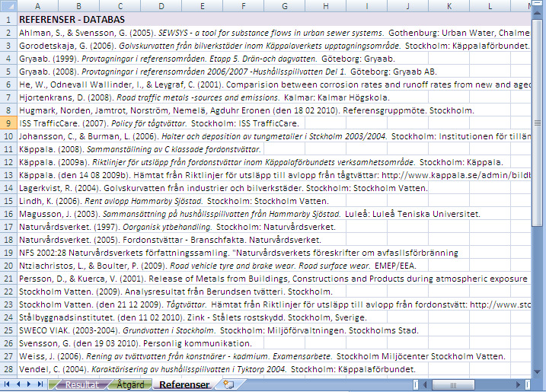Click the vertical scrollbar thumb
The width and height of the screenshot is (546, 392).
tap(538, 123)
